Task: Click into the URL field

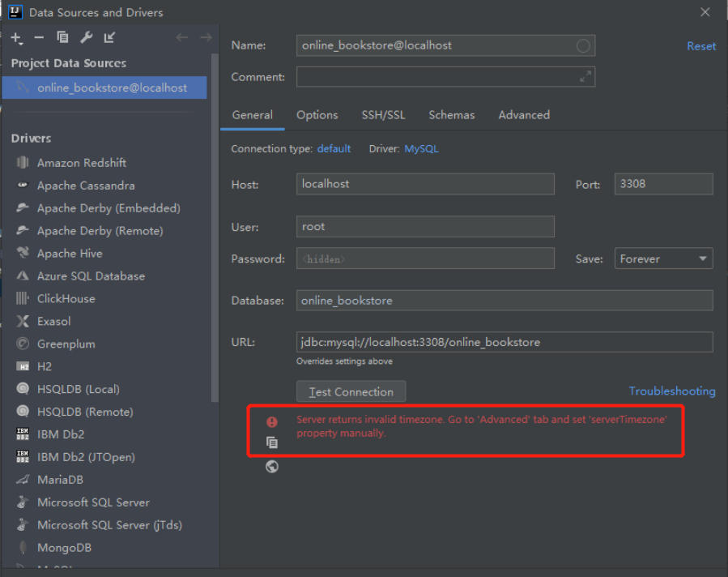Action: [504, 342]
